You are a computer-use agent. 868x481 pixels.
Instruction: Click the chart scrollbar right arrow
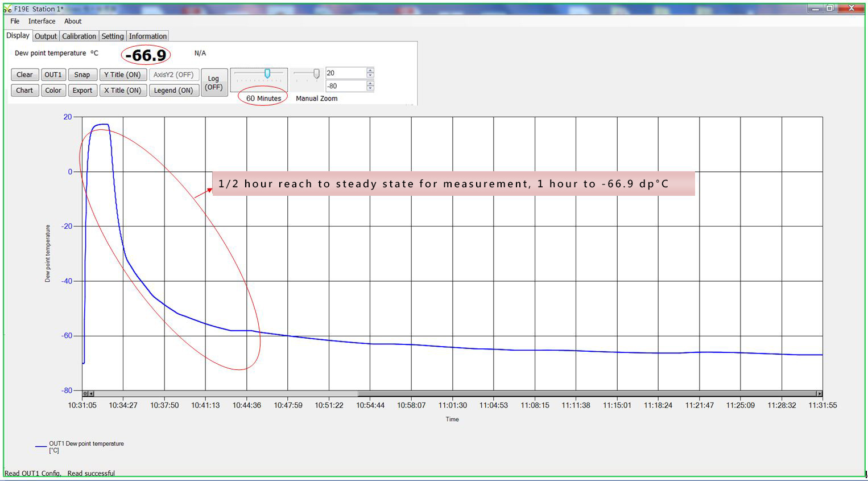(819, 393)
